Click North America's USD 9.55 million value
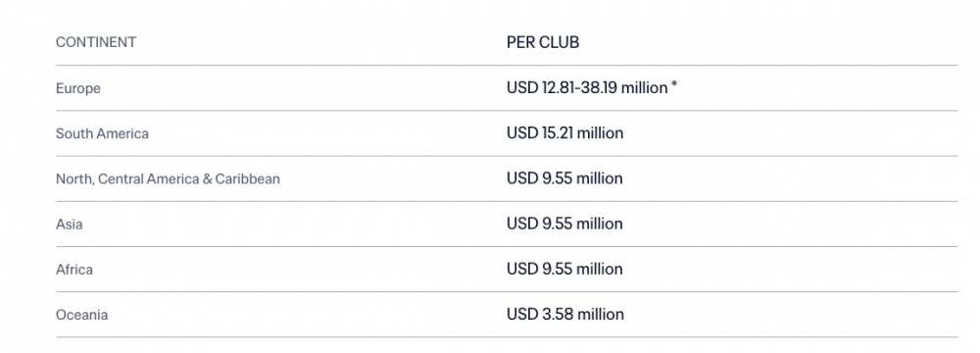The width and height of the screenshot is (980, 353). [564, 178]
